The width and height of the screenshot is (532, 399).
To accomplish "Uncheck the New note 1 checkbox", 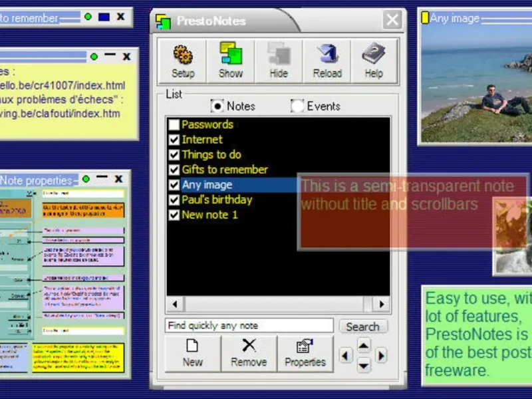I will [174, 215].
